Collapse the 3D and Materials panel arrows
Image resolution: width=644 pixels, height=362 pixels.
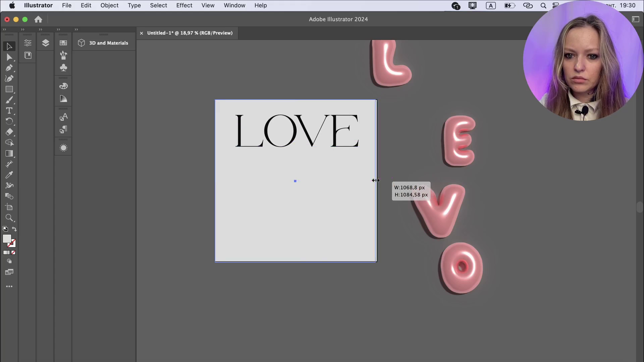(76, 29)
